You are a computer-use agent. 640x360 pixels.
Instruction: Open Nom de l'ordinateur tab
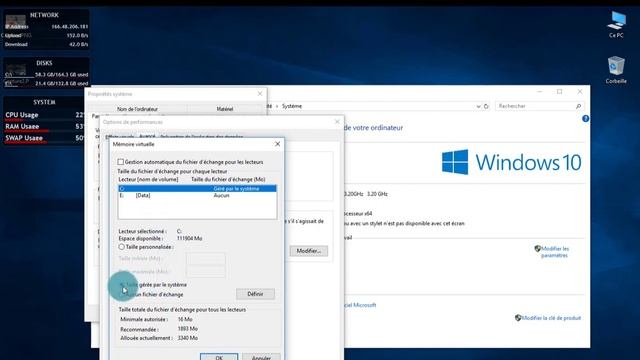(x=137, y=109)
